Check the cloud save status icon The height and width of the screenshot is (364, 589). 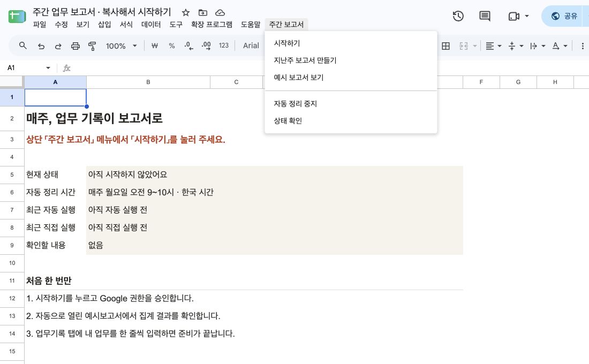tap(220, 12)
